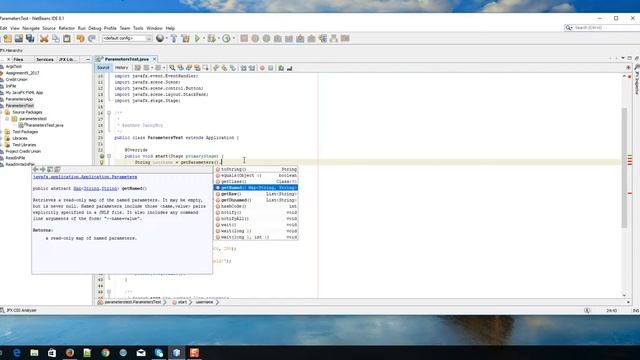The width and height of the screenshot is (640, 360).
Task: Open the default config combo box
Action: (127, 38)
